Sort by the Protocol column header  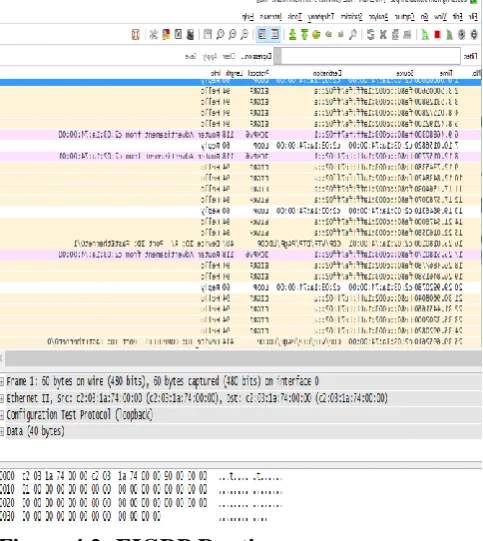pyautogui.click(x=258, y=73)
